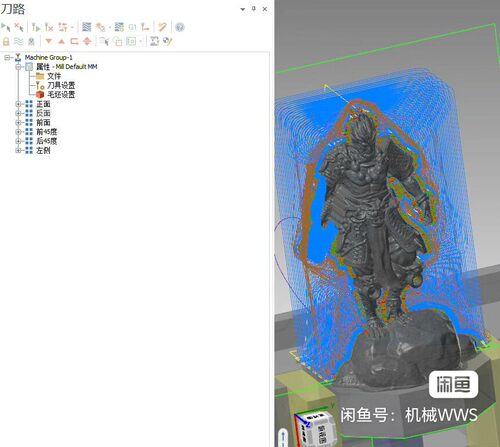Run machine simulation on selected operations
The height and width of the screenshot is (447, 500).
click(x=119, y=27)
